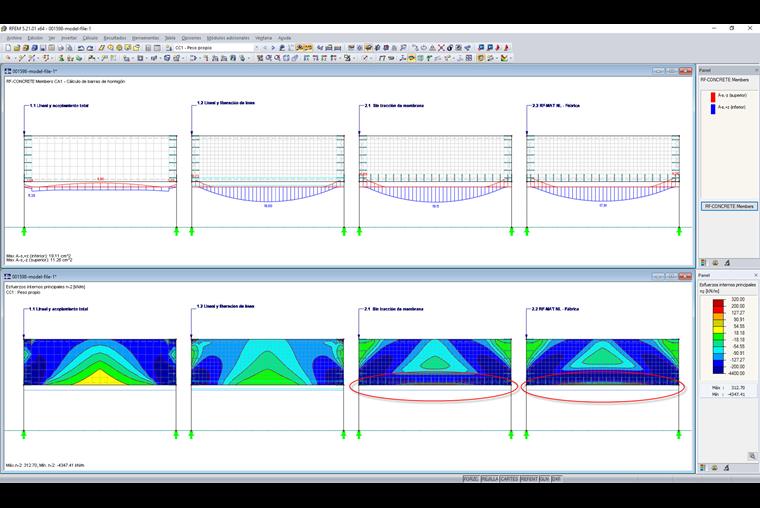
Task: Click the upper model window's title icon
Action: click(8, 71)
